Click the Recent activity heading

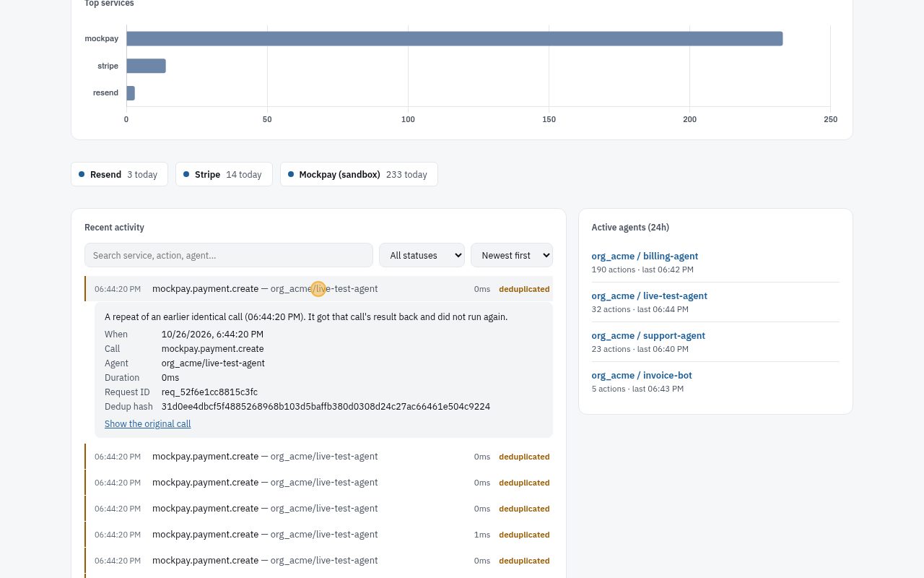114,228
